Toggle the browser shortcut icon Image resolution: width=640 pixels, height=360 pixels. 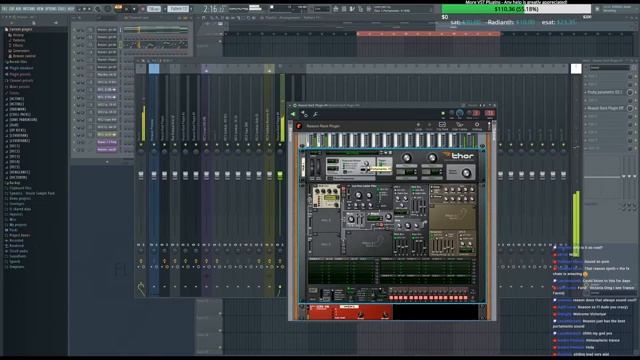(369, 9)
